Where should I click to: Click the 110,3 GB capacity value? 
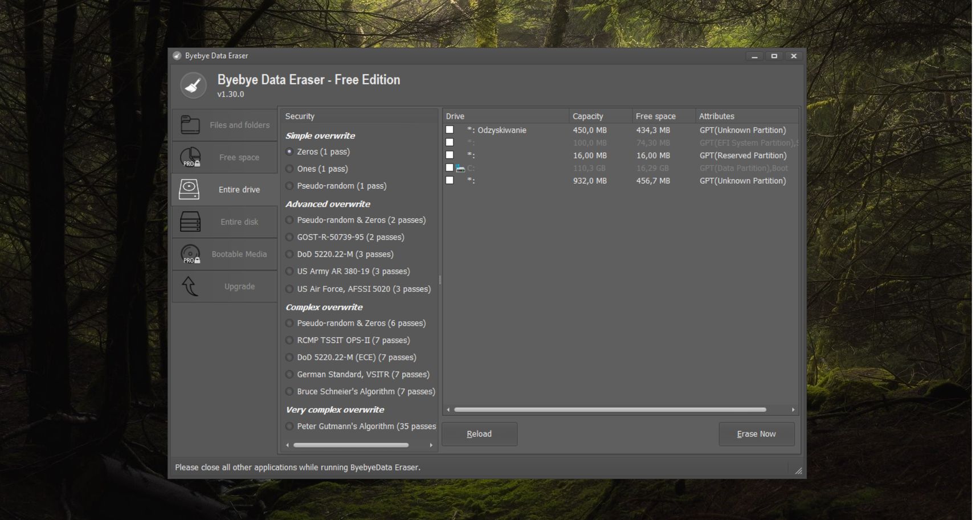(590, 168)
